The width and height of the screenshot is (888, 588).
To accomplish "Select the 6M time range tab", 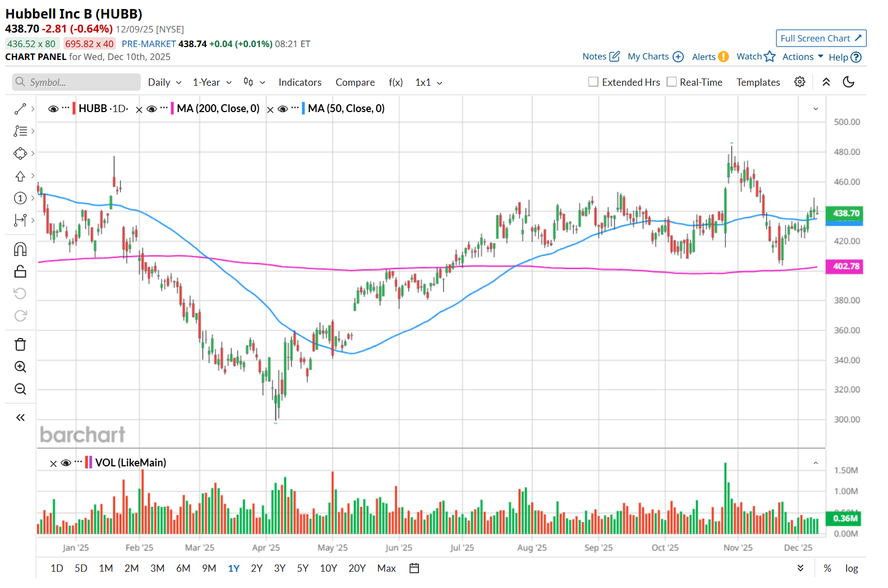I will click(183, 568).
